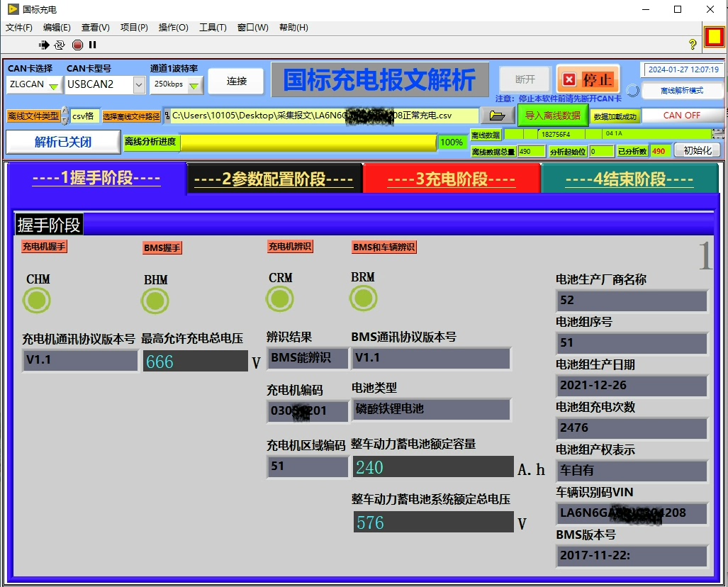Open the context help question mark
This screenshot has width=728, height=587.
click(693, 45)
